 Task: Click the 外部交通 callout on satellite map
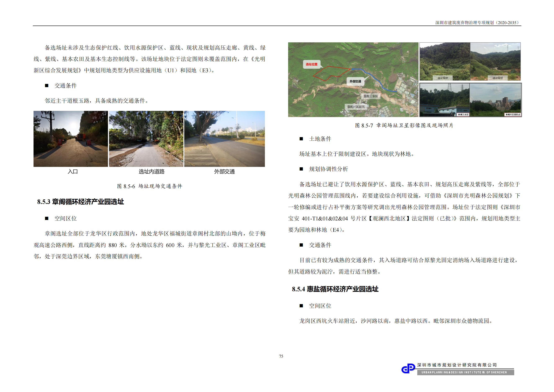click(355, 81)
